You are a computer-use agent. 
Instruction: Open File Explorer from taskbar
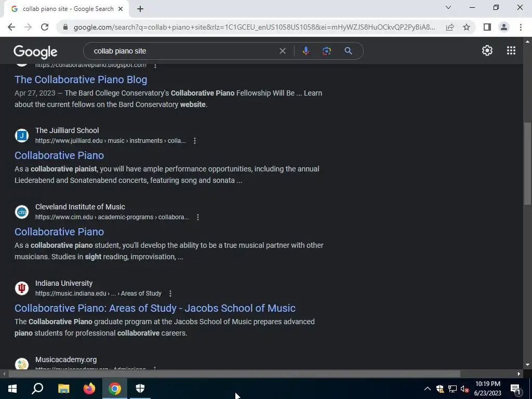point(63,389)
